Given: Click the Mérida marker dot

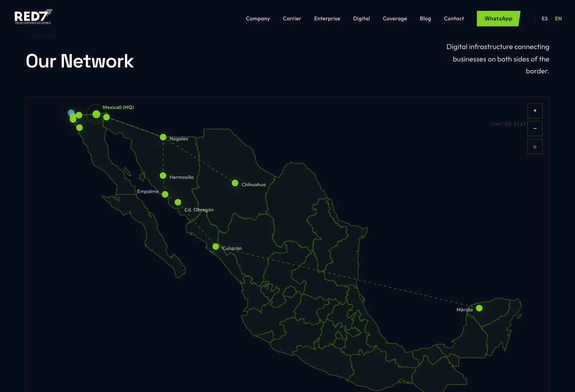Looking at the screenshot, I should (479, 308).
